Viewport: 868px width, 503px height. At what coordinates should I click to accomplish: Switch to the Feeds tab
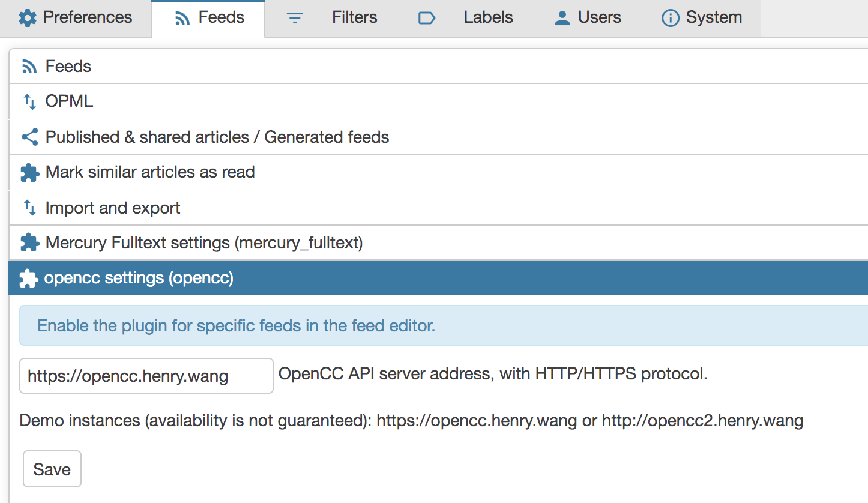coord(208,19)
